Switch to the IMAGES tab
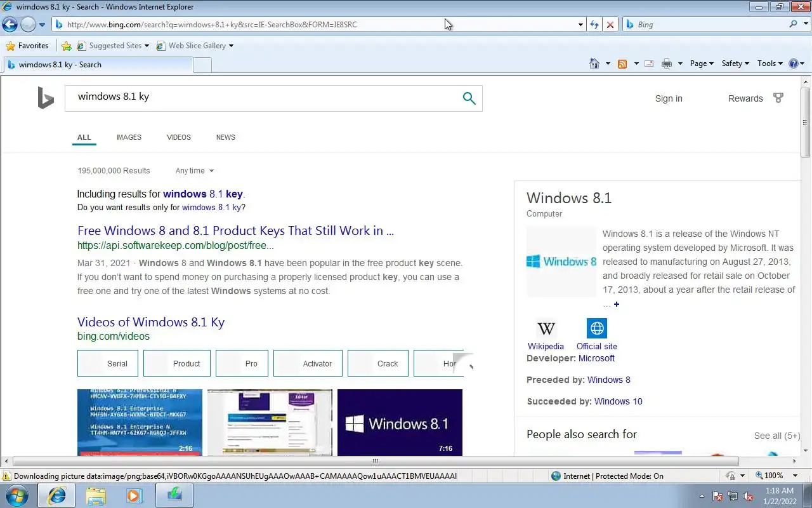Screen dimensions: 812x508 click(129, 137)
